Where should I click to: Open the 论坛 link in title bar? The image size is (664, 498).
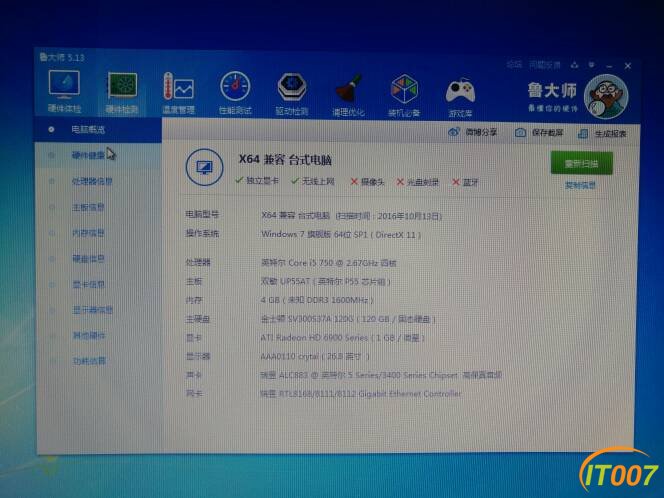tap(514, 64)
